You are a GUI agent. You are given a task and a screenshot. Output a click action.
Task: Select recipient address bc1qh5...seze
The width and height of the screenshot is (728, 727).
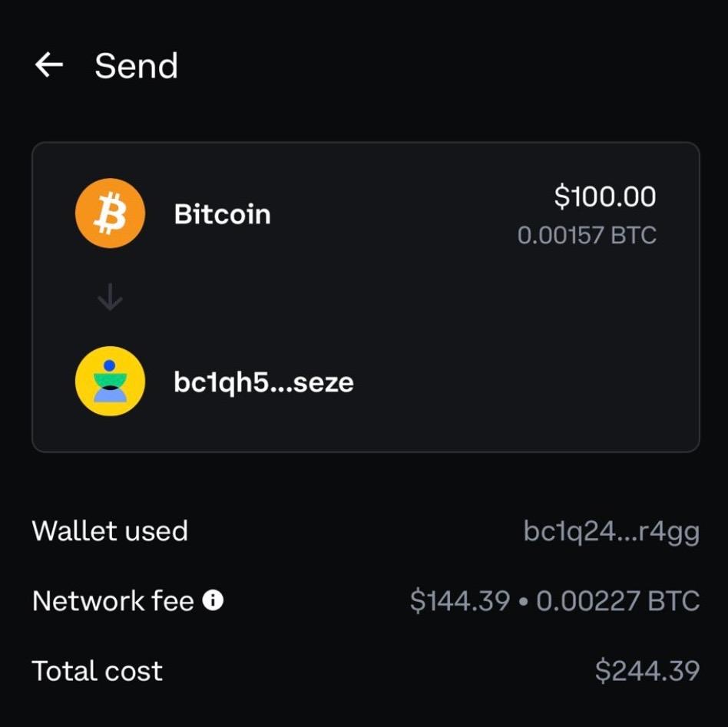[263, 382]
